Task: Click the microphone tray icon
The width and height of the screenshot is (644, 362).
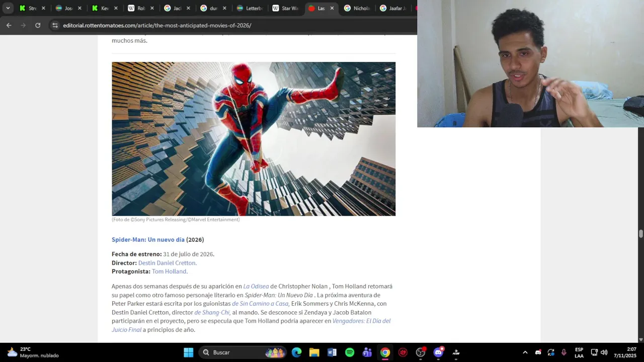Action: (564, 352)
